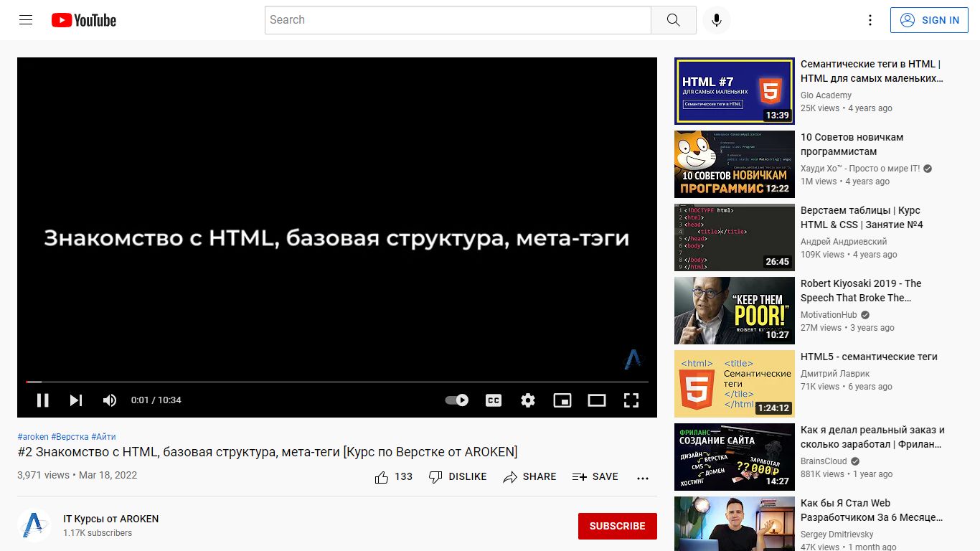This screenshot has height=551, width=980.
Task: Click the #Айти hashtag
Action: (x=103, y=436)
